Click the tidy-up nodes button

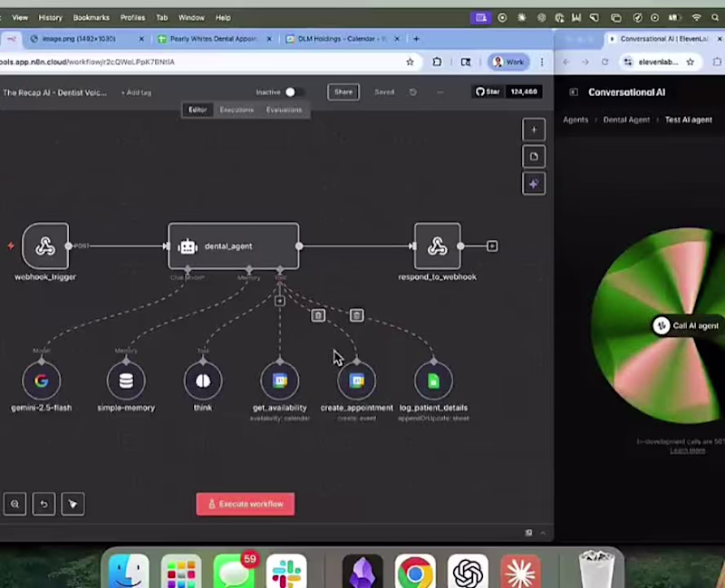(72, 504)
